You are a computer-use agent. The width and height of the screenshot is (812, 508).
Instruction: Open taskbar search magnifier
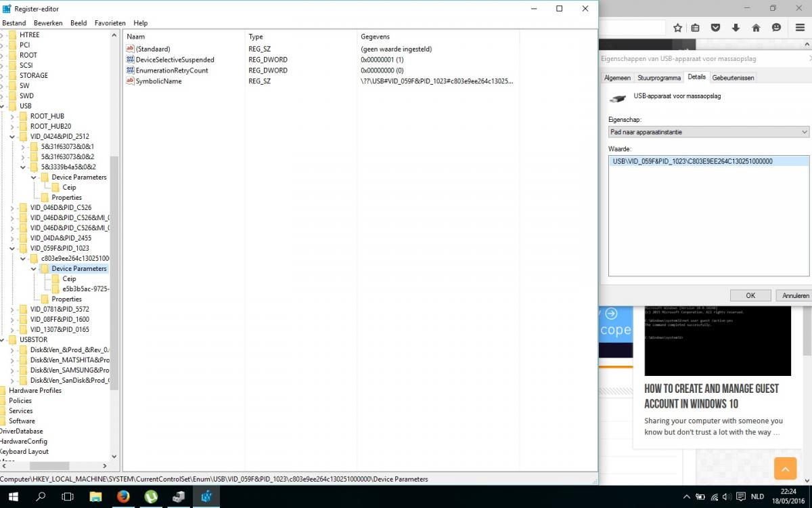click(x=41, y=496)
